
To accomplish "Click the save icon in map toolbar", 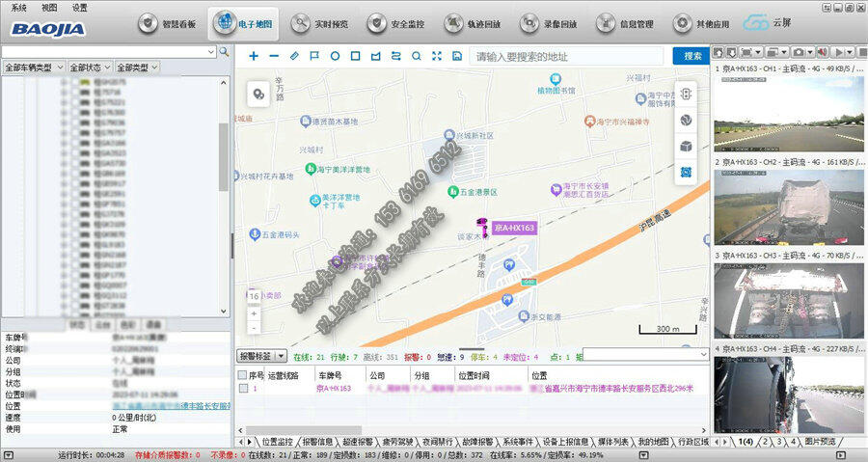I will pos(456,56).
